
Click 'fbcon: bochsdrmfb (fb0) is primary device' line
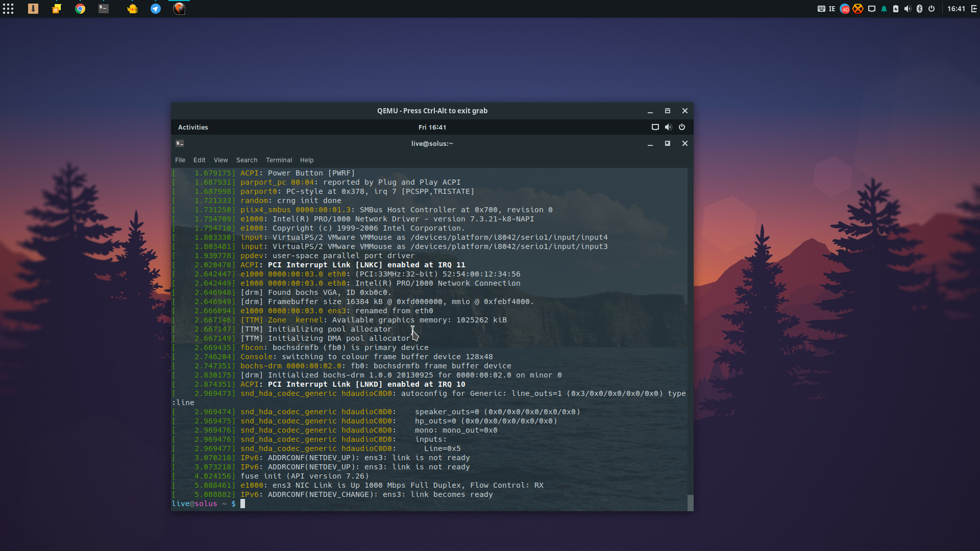coord(334,347)
